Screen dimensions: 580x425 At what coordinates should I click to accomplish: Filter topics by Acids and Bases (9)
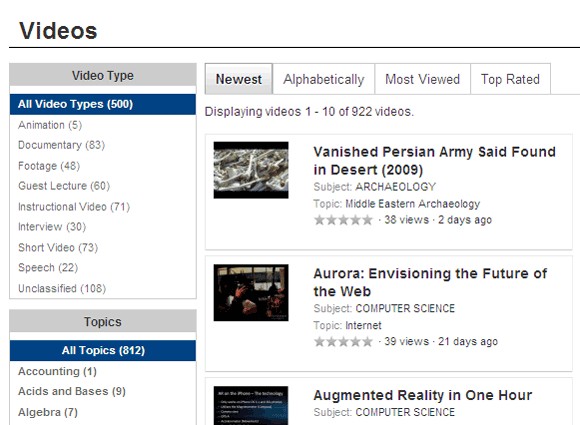(72, 391)
